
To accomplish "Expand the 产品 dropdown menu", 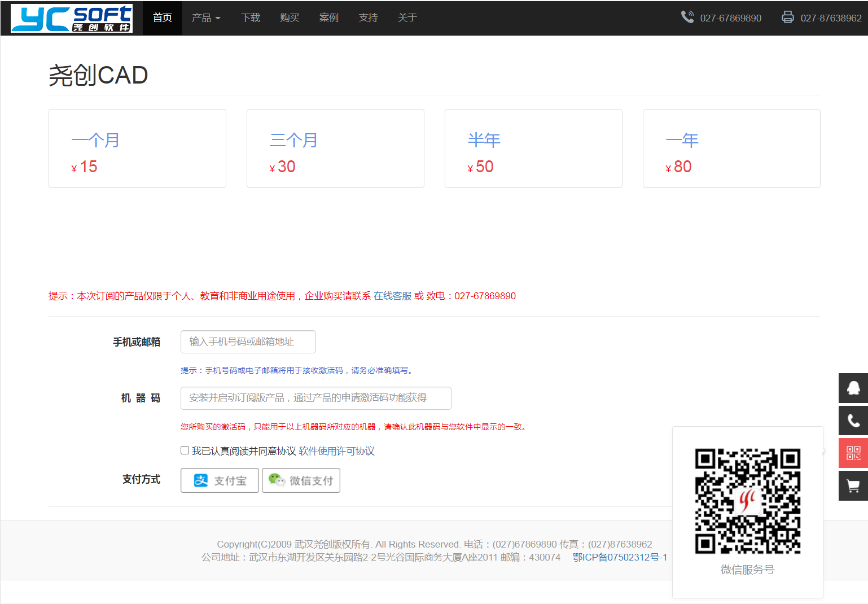I will click(205, 18).
